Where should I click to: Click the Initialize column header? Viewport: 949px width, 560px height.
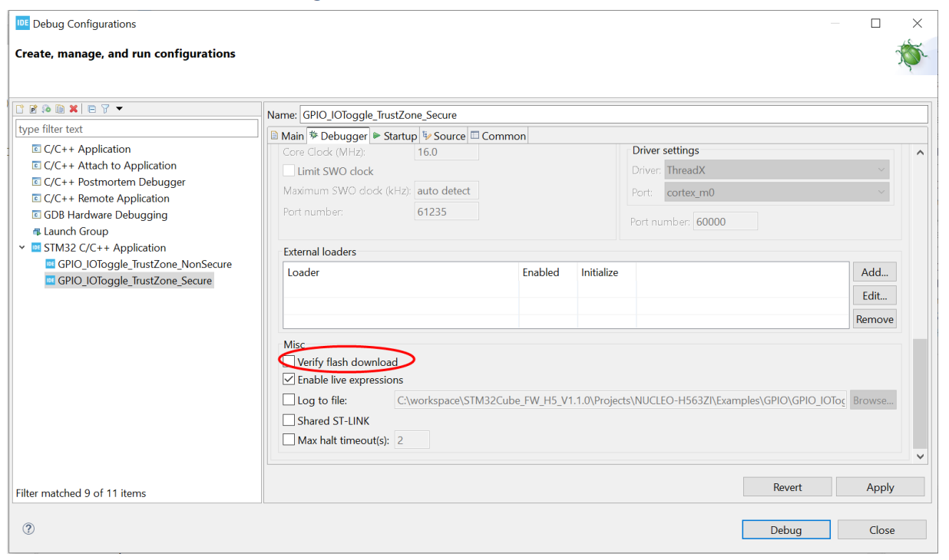click(x=607, y=272)
